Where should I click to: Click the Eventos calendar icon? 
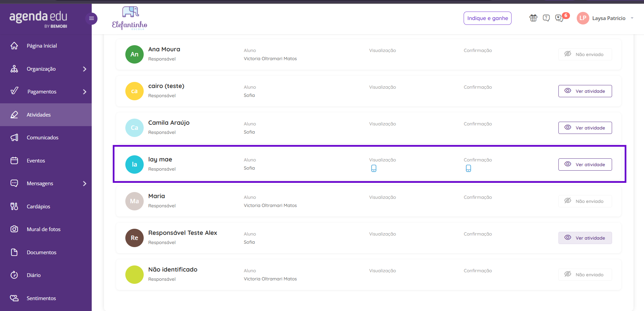[14, 160]
